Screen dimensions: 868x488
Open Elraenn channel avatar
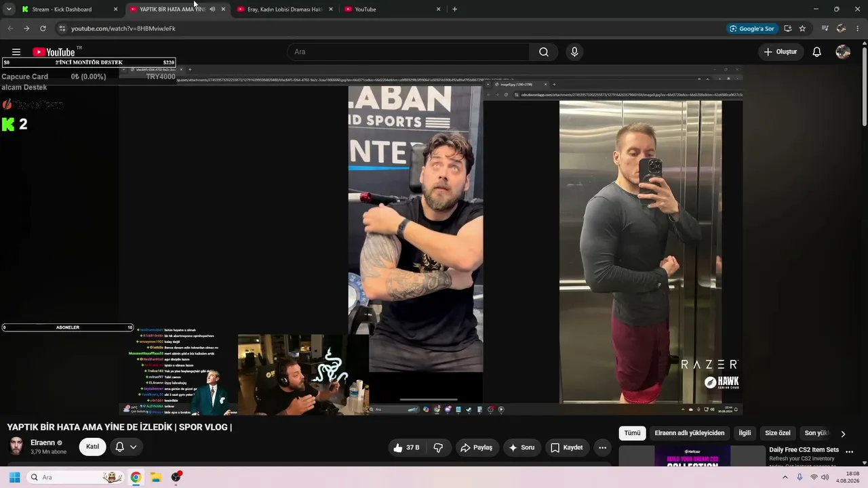16,447
